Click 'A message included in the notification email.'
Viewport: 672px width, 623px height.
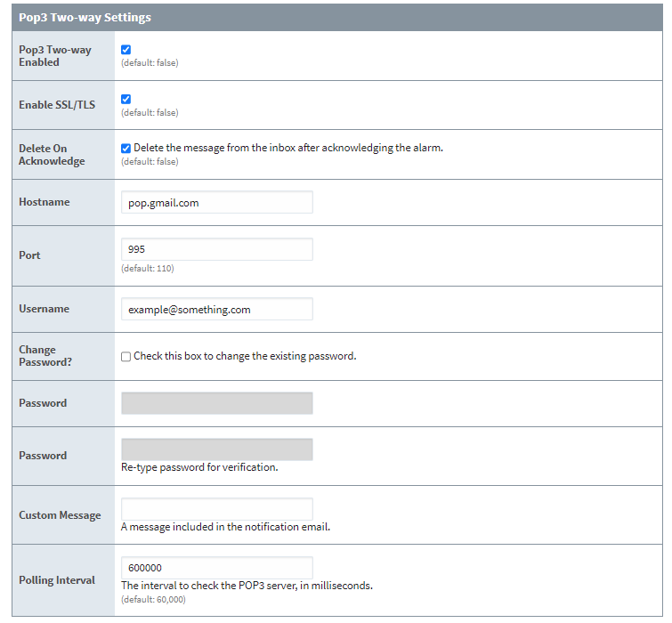click(226, 527)
